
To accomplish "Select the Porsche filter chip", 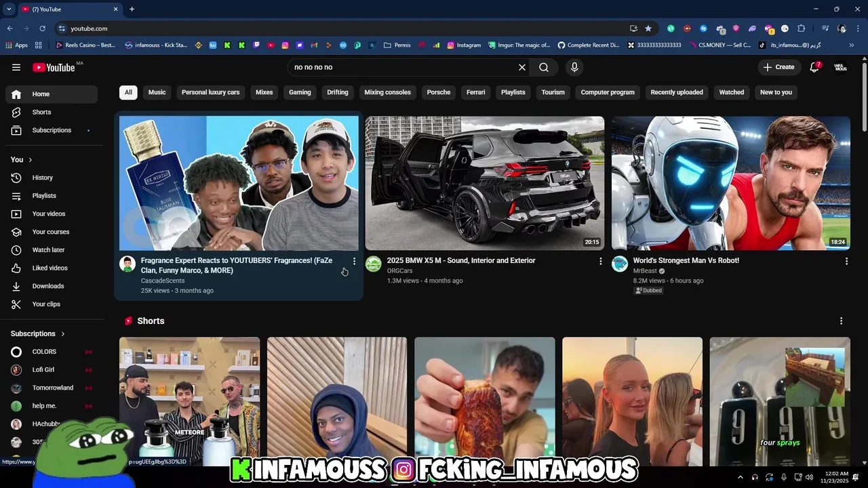I will [439, 92].
